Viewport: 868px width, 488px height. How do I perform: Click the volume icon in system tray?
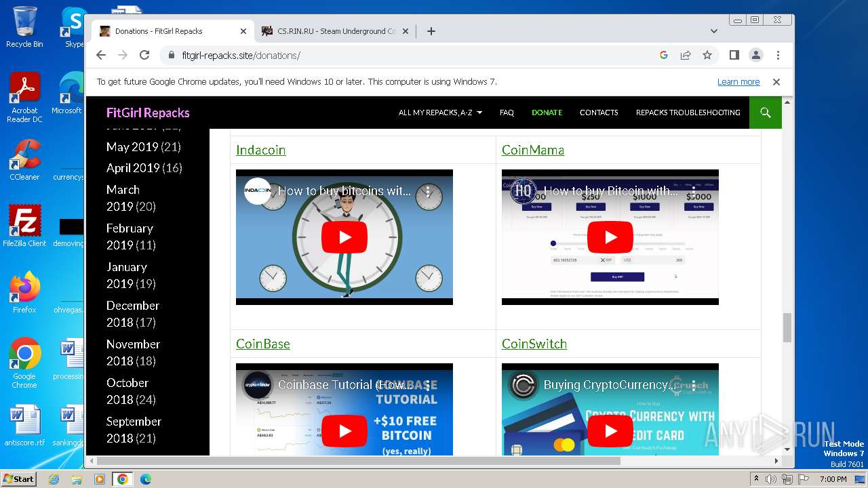point(771,479)
